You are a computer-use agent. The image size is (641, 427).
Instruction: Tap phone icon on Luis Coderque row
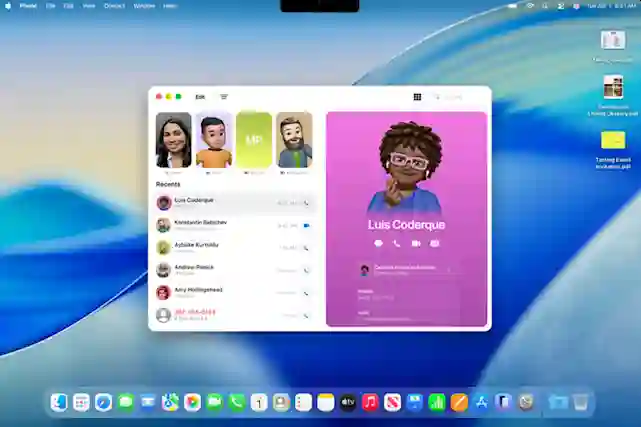306,203
